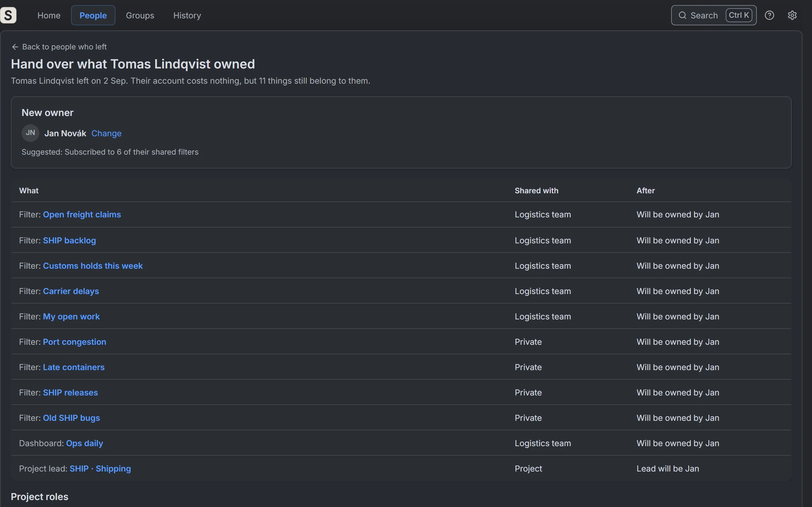Open the help question mark icon

point(769,15)
